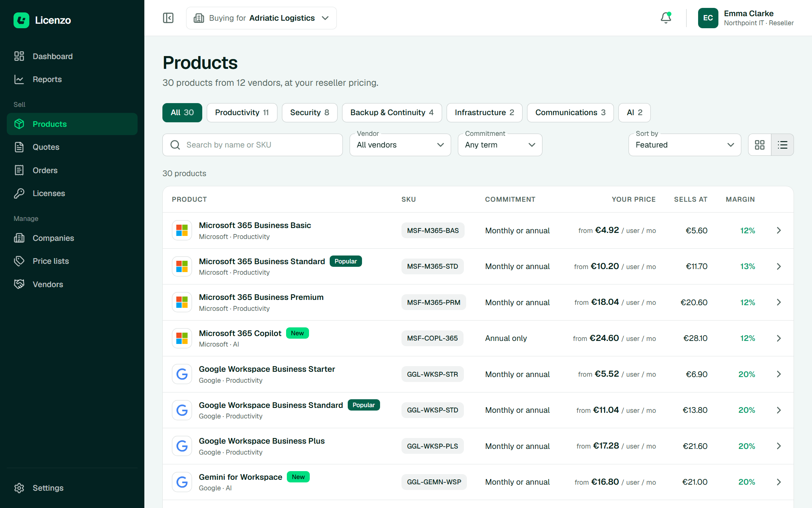812x508 pixels.
Task: Click Microsoft logo for 365 Copilot
Action: (182, 338)
